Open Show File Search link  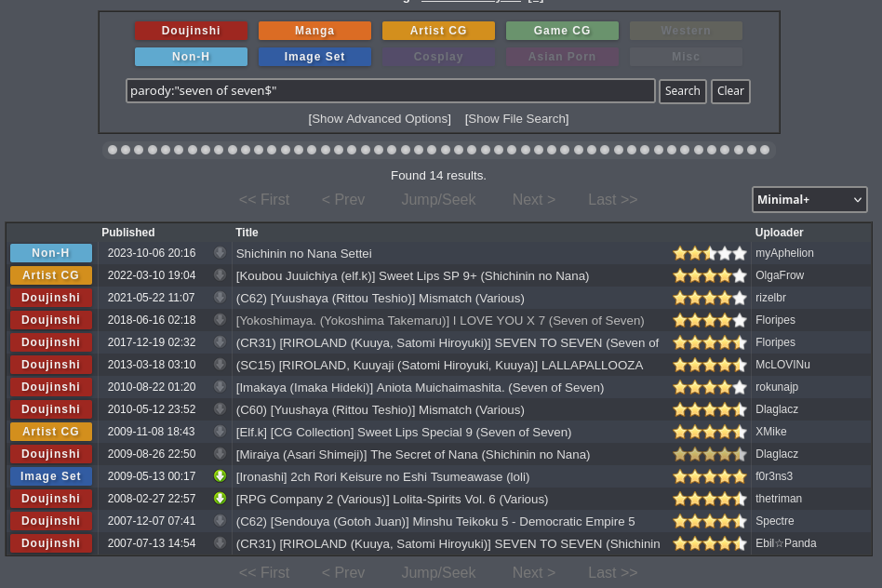[516, 119]
